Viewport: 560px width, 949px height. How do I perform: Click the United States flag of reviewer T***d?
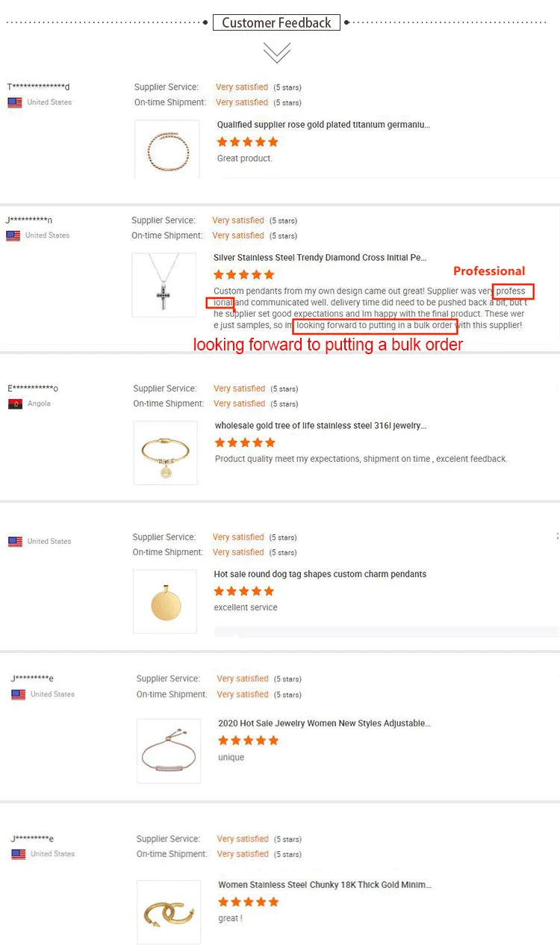click(x=15, y=102)
